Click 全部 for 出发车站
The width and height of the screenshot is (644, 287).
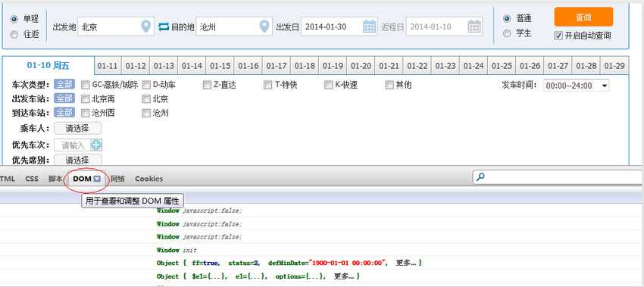[64, 98]
